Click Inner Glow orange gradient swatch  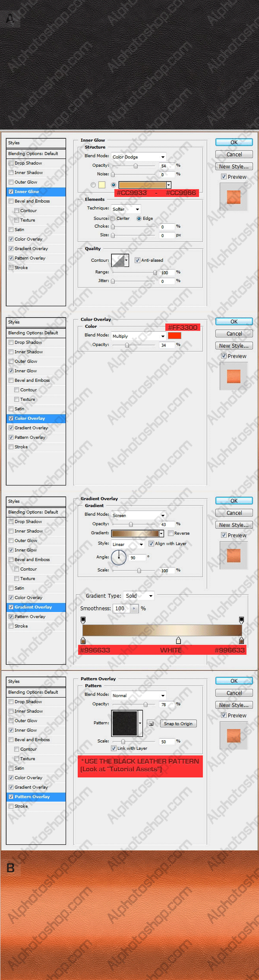click(142, 185)
